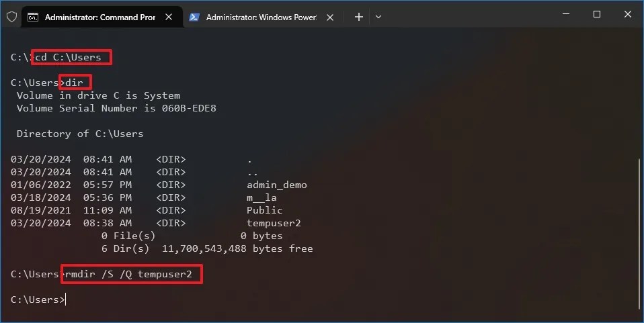The width and height of the screenshot is (644, 323).
Task: Click the PowerShell tab icon
Action: pyautogui.click(x=194, y=17)
